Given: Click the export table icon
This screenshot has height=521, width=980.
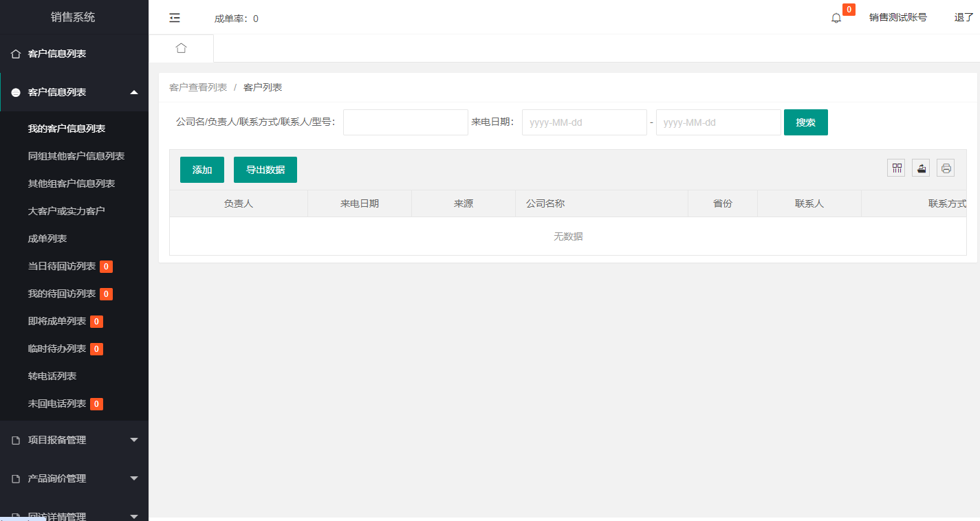Looking at the screenshot, I should (x=921, y=168).
